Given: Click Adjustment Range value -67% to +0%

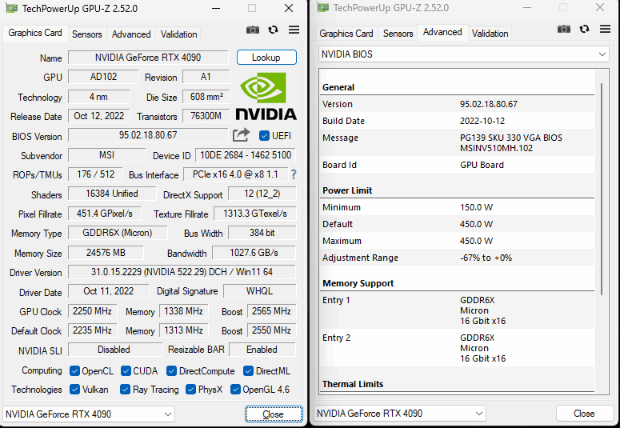Looking at the screenshot, I should (x=486, y=258).
